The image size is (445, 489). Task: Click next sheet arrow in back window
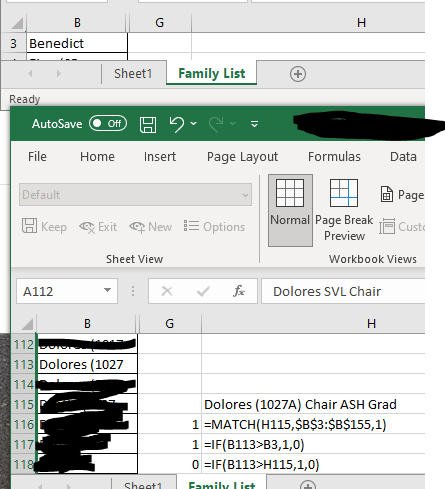click(59, 73)
